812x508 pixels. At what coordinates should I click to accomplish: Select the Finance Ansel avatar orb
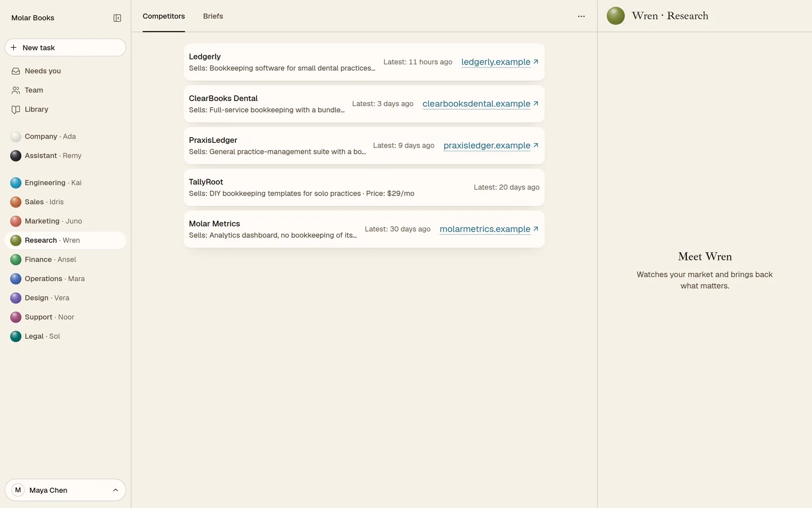coord(16,260)
